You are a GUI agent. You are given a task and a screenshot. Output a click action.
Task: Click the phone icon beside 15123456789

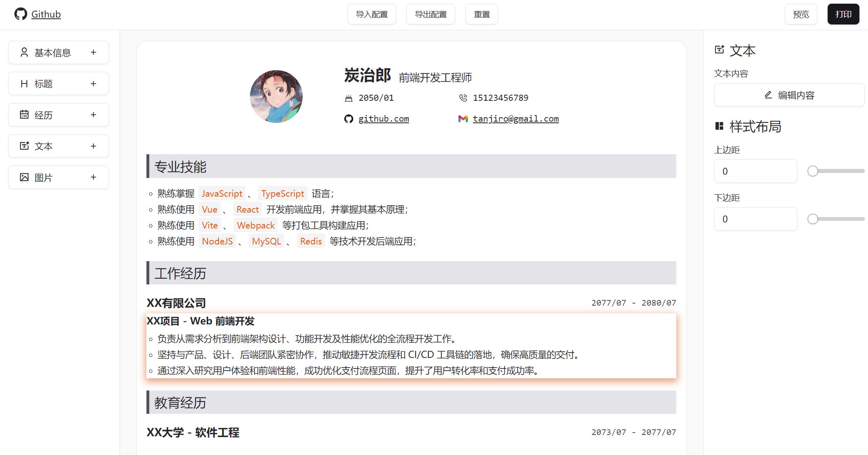point(463,98)
